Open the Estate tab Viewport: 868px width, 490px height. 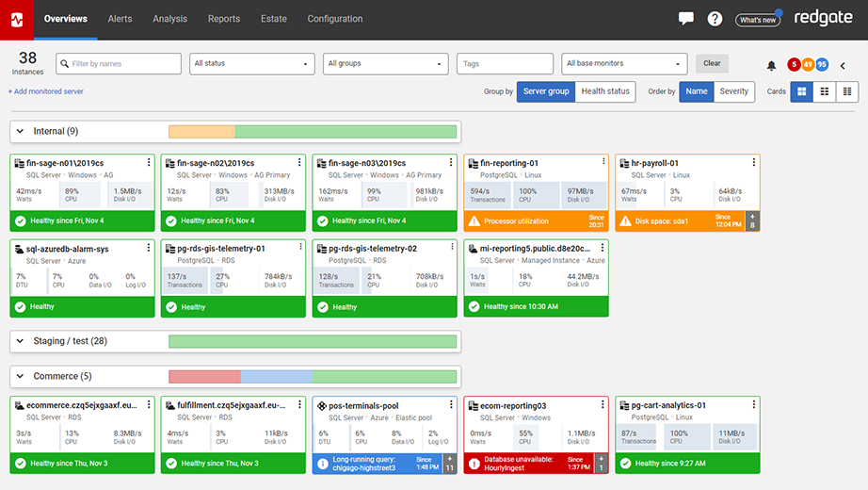pos(273,19)
